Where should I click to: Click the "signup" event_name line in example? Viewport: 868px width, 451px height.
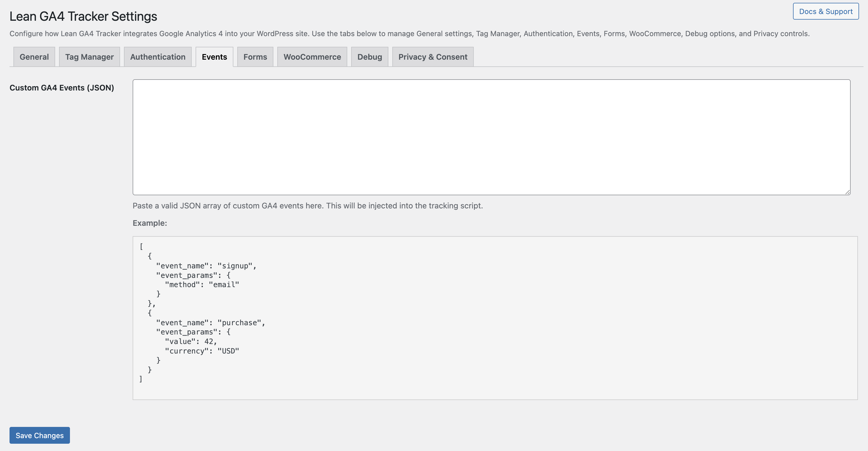(206, 266)
